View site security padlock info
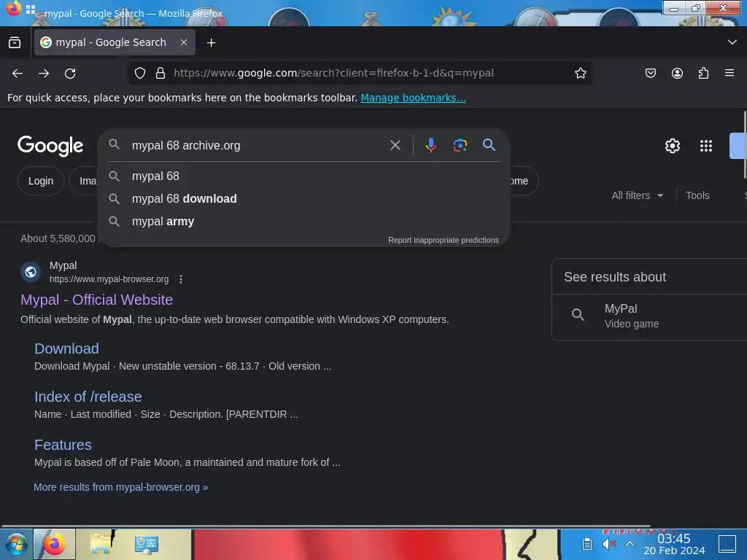Image resolution: width=747 pixels, height=560 pixels. [160, 73]
